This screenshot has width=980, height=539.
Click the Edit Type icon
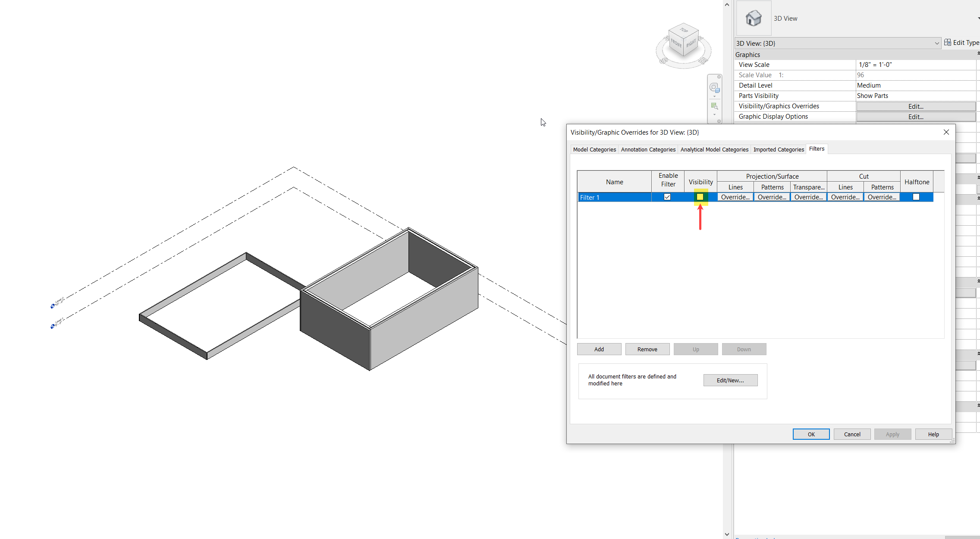tap(948, 42)
